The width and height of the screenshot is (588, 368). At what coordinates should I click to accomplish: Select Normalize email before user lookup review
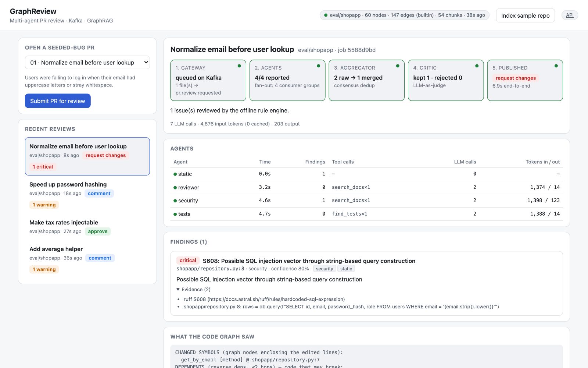pos(87,156)
